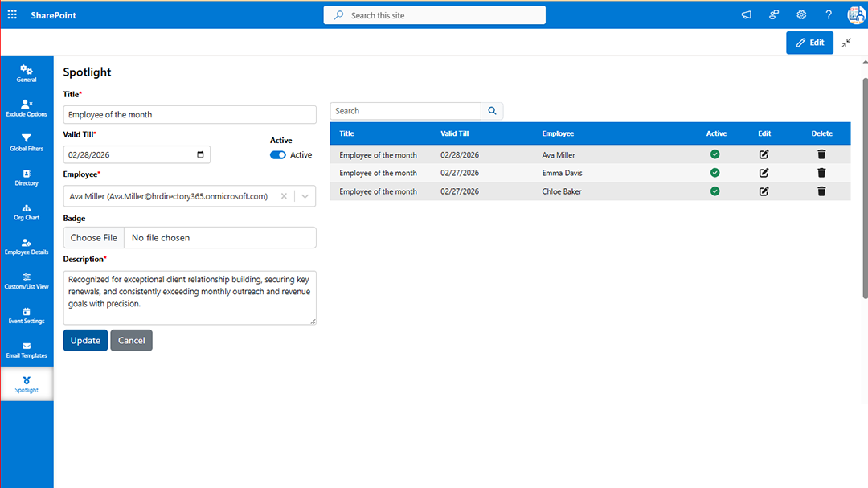
Task: Switch to the Spotlight tab
Action: (27, 383)
